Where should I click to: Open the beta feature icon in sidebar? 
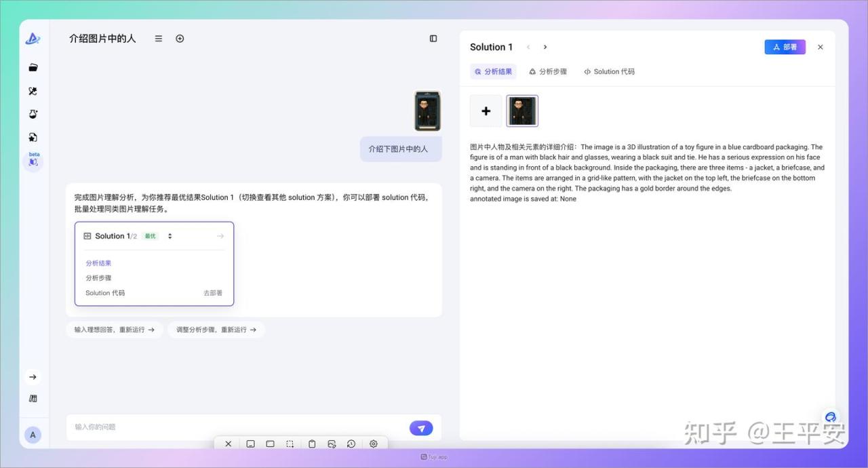coord(33,161)
